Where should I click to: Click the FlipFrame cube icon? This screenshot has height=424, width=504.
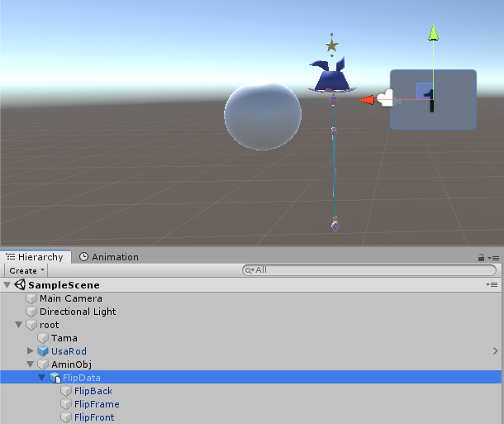[66, 404]
